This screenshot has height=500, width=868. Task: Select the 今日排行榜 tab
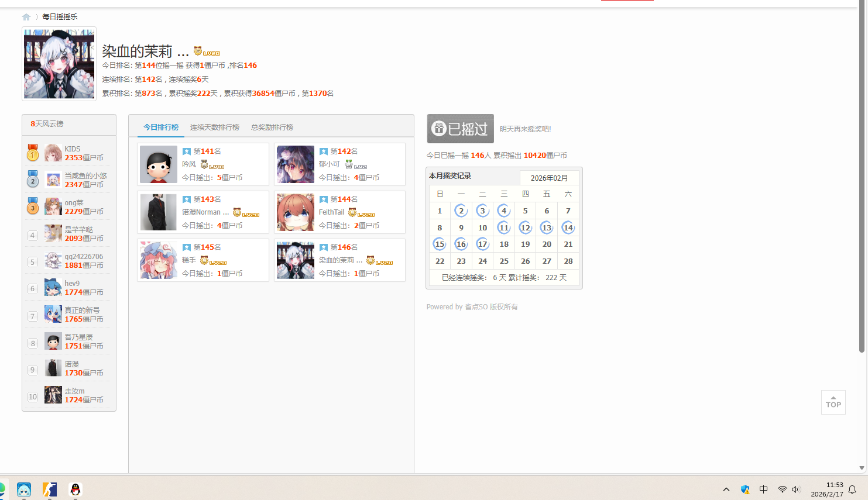click(161, 127)
